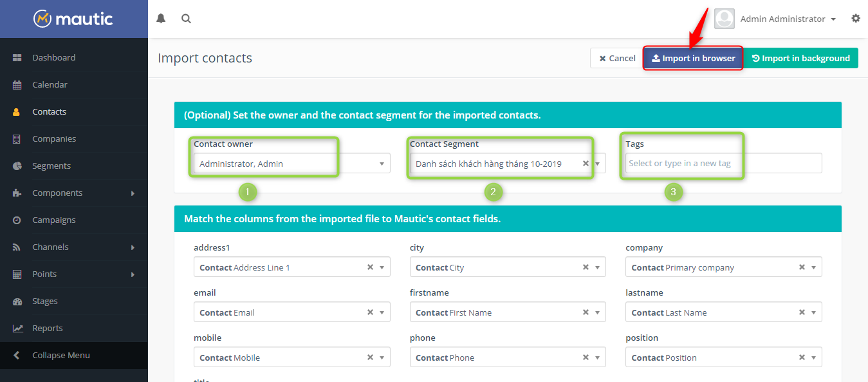Open the notifications bell
Viewport: 868px width, 382px height.
160,18
